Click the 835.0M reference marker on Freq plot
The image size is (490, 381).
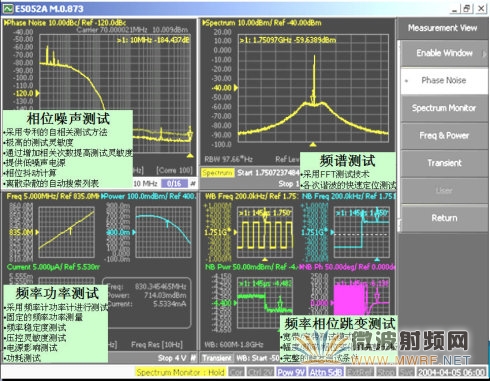[x=36, y=232]
